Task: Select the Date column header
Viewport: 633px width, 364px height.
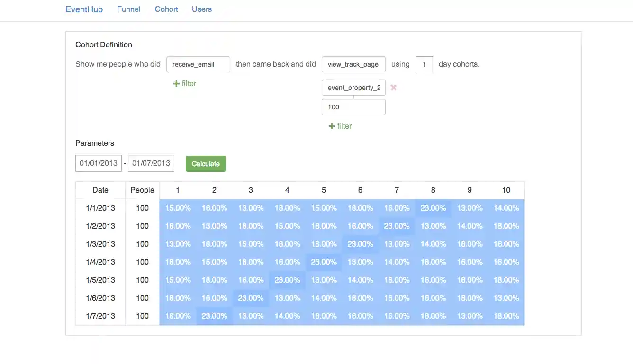Action: (x=100, y=190)
